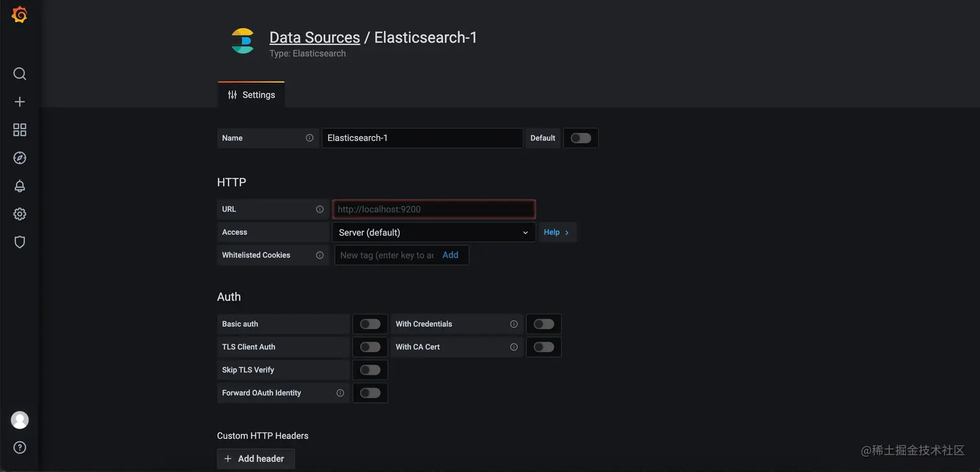Open the search magnifier in sidebar
Screen dimensions: 980x472
point(19,74)
